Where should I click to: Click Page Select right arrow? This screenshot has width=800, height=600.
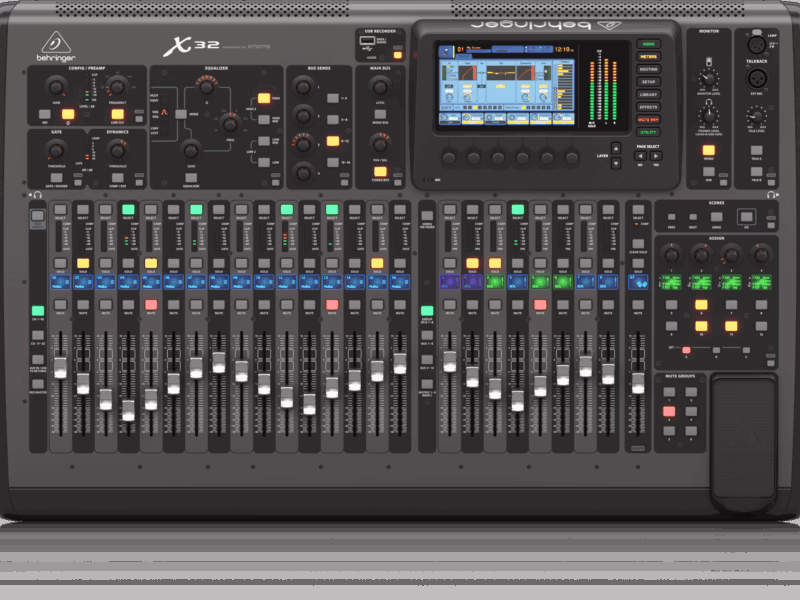[x=656, y=156]
